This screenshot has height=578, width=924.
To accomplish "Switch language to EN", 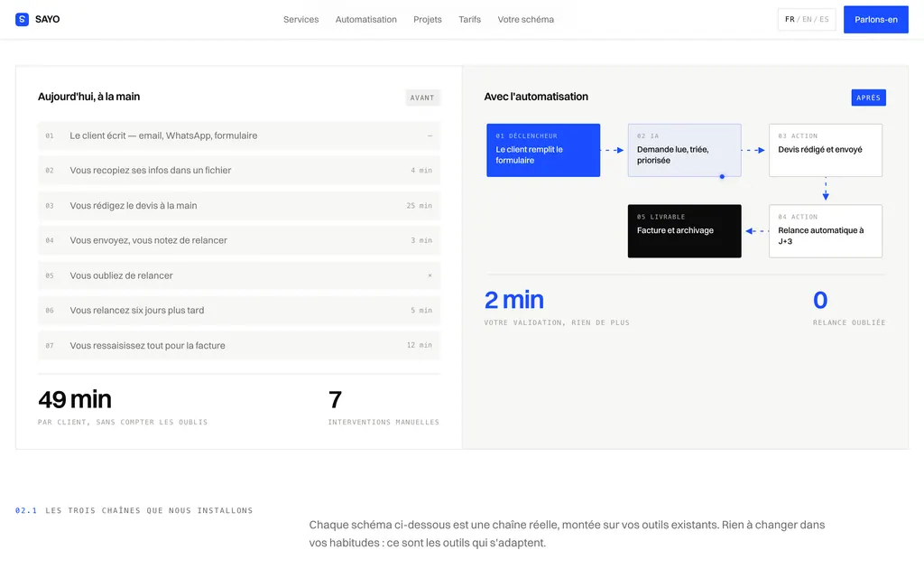I will coord(807,20).
